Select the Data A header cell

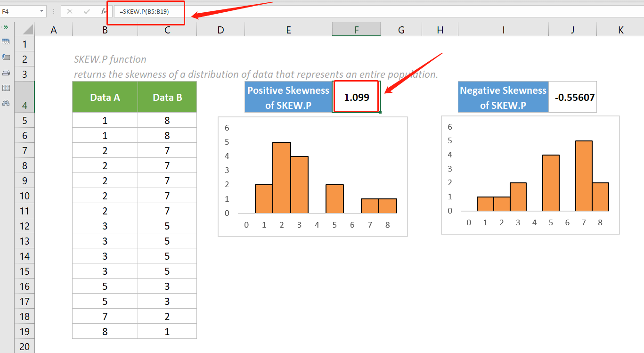point(105,96)
